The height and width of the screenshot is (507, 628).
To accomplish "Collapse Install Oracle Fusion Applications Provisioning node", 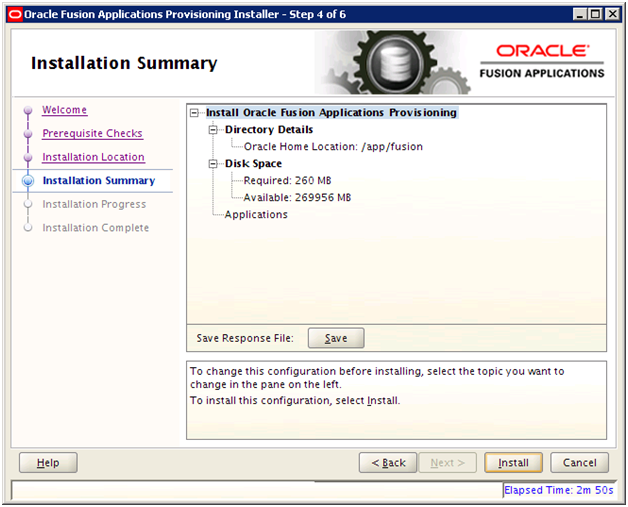I will click(x=194, y=113).
